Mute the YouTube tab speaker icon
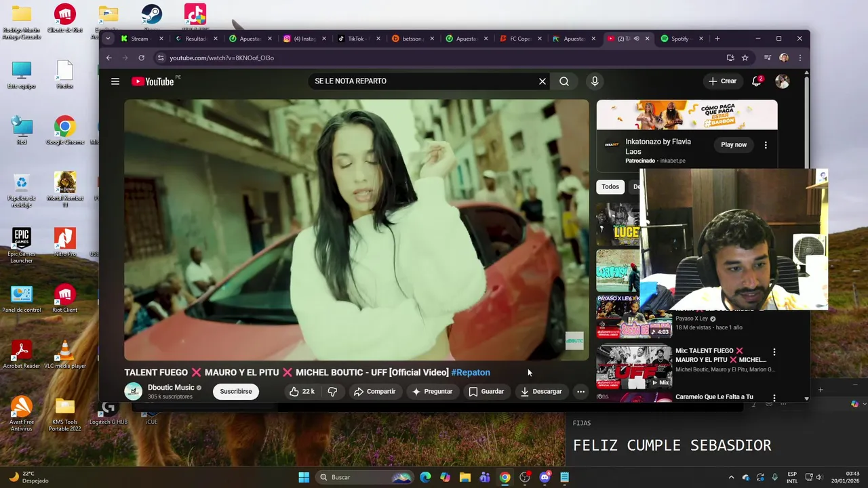The height and width of the screenshot is (488, 868). pyautogui.click(x=636, y=39)
